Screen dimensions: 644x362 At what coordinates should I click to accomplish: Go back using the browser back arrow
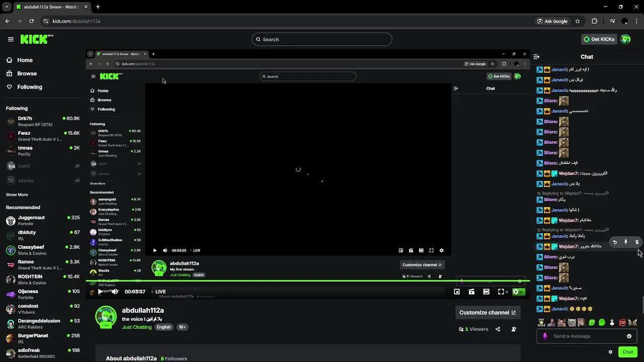[x=7, y=21]
